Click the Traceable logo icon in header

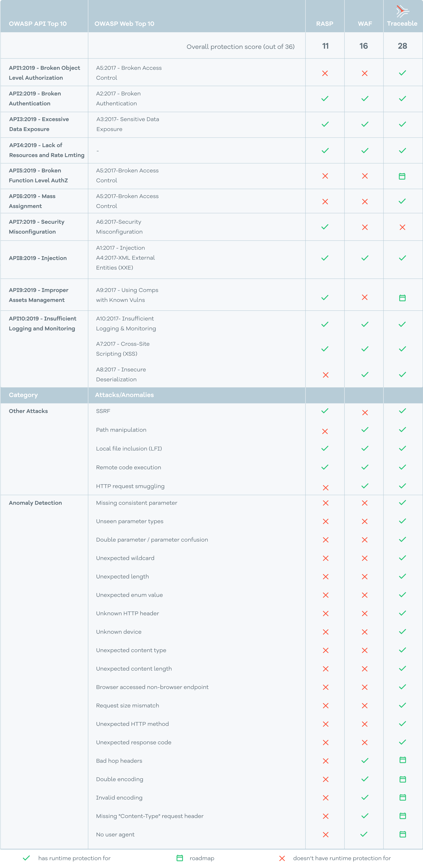coord(402,11)
